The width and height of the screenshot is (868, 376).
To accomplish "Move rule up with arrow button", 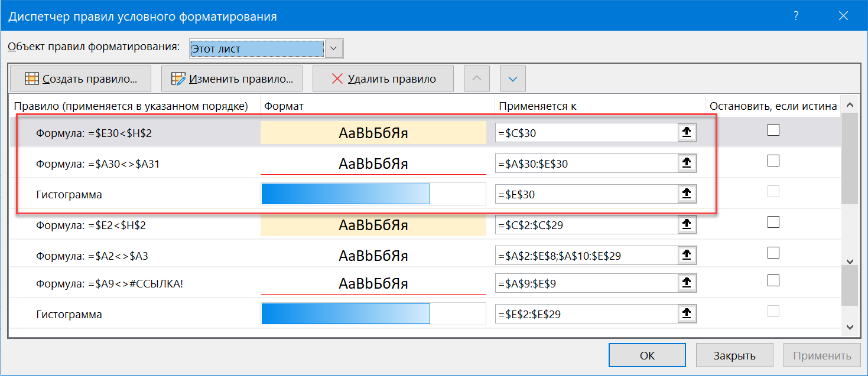I will (x=477, y=79).
